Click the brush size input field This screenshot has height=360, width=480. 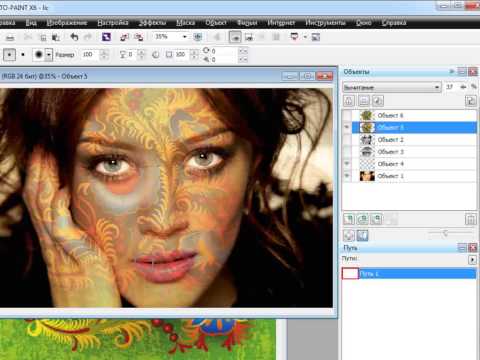[x=90, y=54]
